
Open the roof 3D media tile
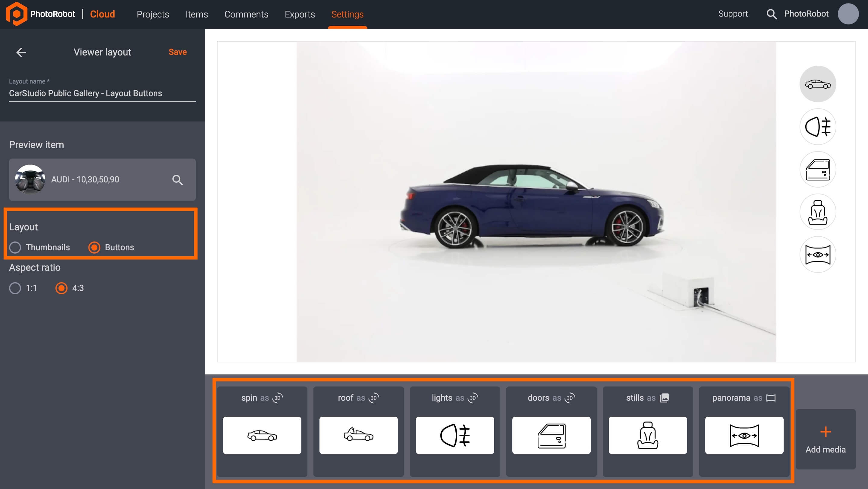[x=358, y=435]
